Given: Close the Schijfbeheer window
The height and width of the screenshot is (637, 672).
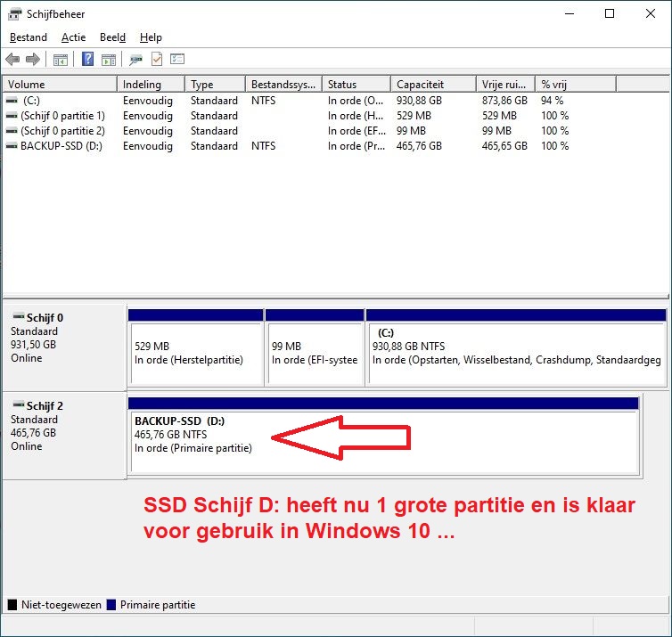Looking at the screenshot, I should click(x=650, y=13).
